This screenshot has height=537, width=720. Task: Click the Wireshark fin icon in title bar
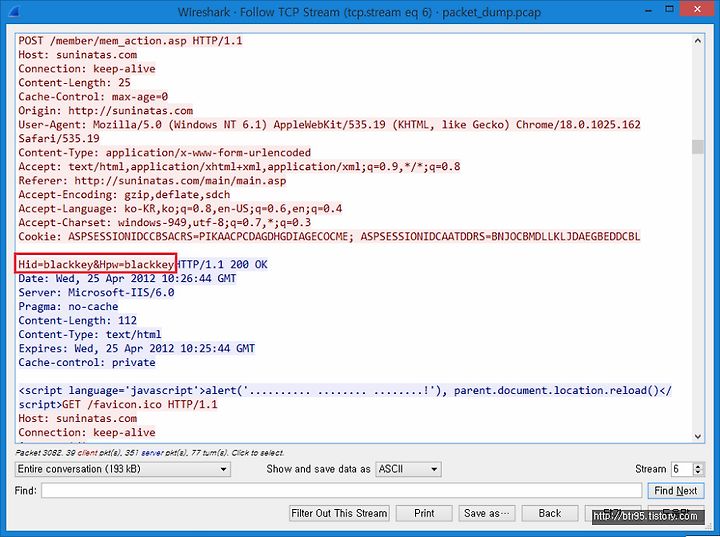pyautogui.click(x=13, y=11)
